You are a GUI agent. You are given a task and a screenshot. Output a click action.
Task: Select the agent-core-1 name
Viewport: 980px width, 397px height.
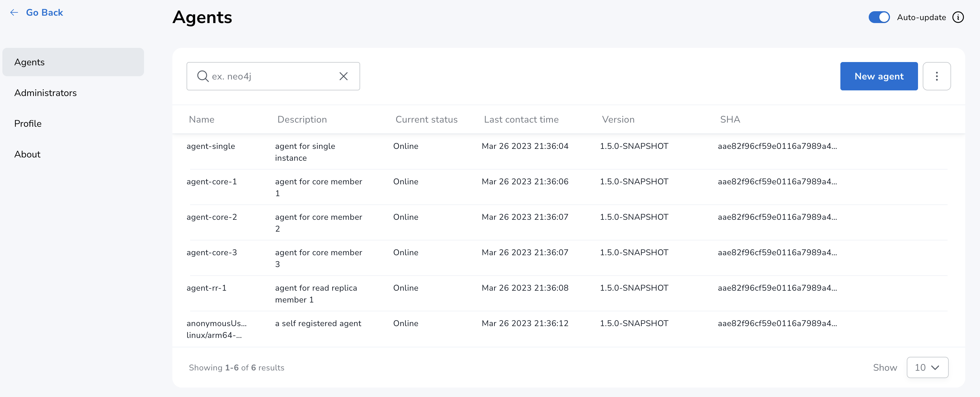pos(212,182)
